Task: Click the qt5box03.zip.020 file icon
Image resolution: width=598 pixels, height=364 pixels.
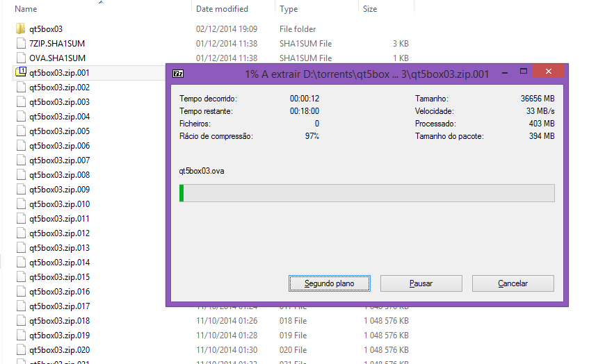Action: click(21, 350)
